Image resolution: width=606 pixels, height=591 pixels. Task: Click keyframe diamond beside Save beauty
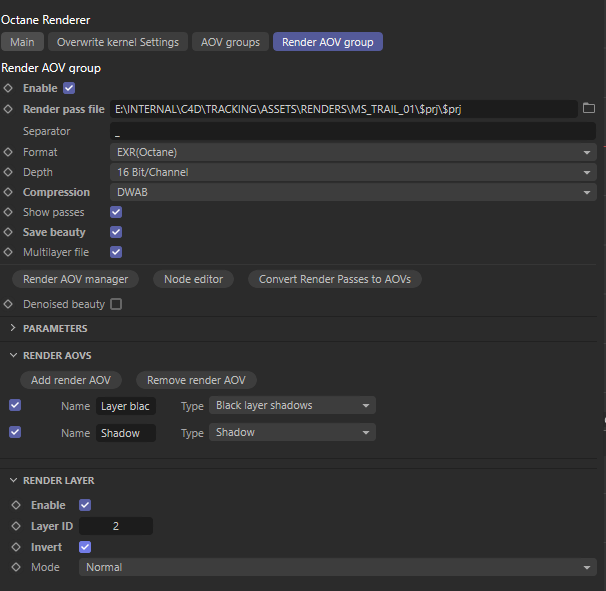pyautogui.click(x=9, y=232)
